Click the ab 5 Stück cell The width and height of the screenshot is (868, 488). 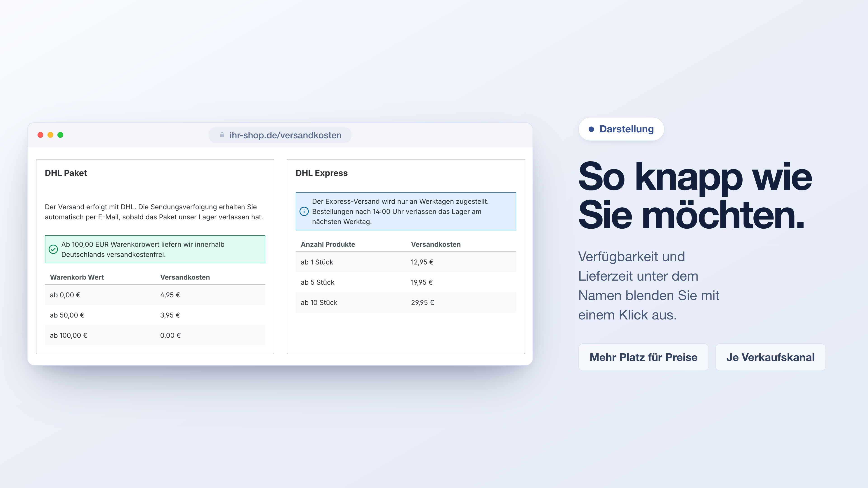point(317,282)
